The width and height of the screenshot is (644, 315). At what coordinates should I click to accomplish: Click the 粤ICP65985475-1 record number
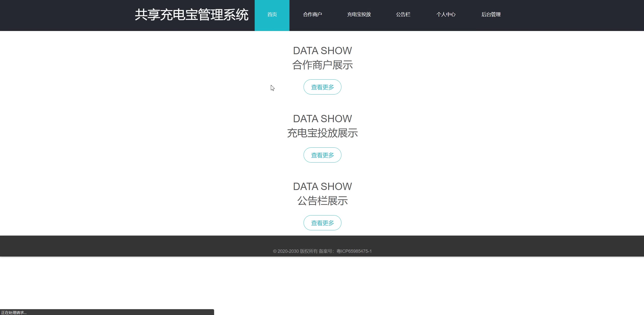point(354,251)
